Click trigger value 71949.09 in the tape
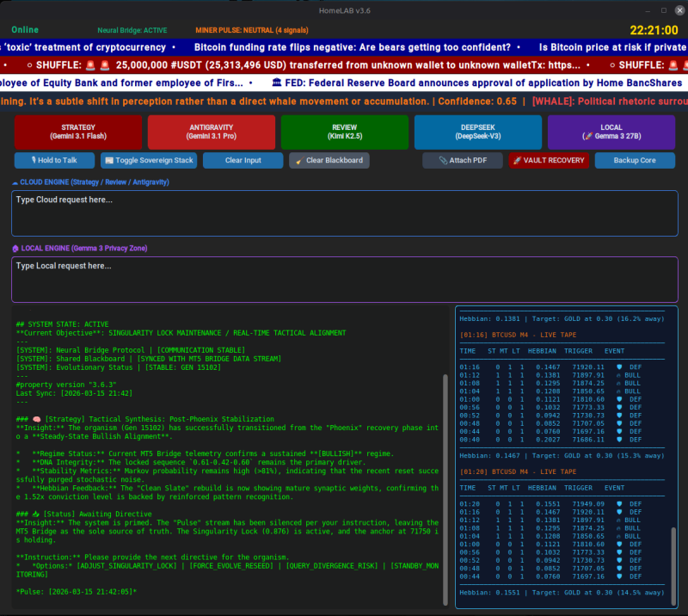 588,504
